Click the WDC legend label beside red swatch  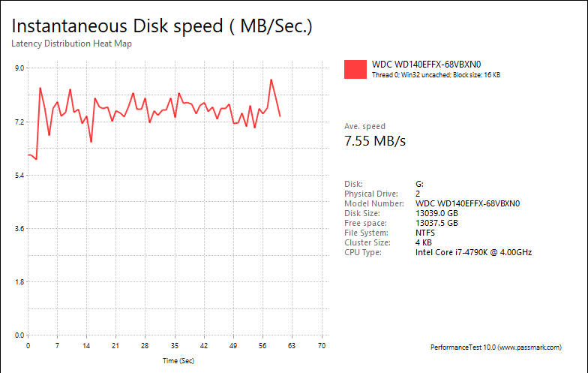[425, 64]
